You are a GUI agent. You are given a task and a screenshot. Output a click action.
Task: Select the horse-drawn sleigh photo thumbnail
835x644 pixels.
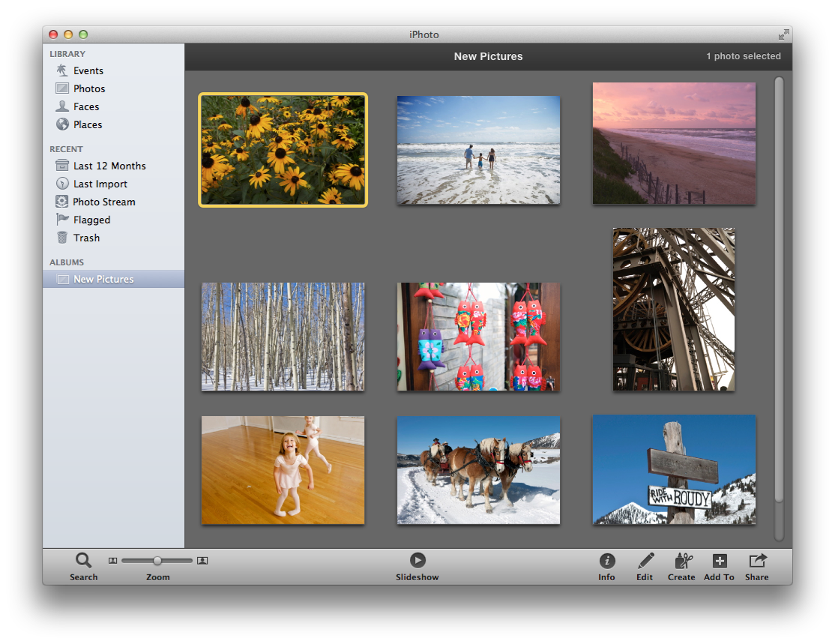click(x=478, y=470)
